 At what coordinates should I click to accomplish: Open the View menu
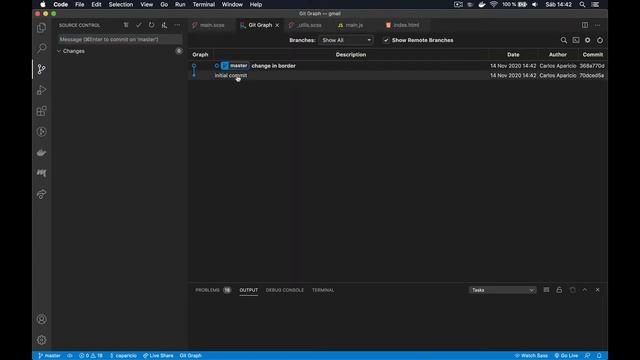(x=147, y=4)
